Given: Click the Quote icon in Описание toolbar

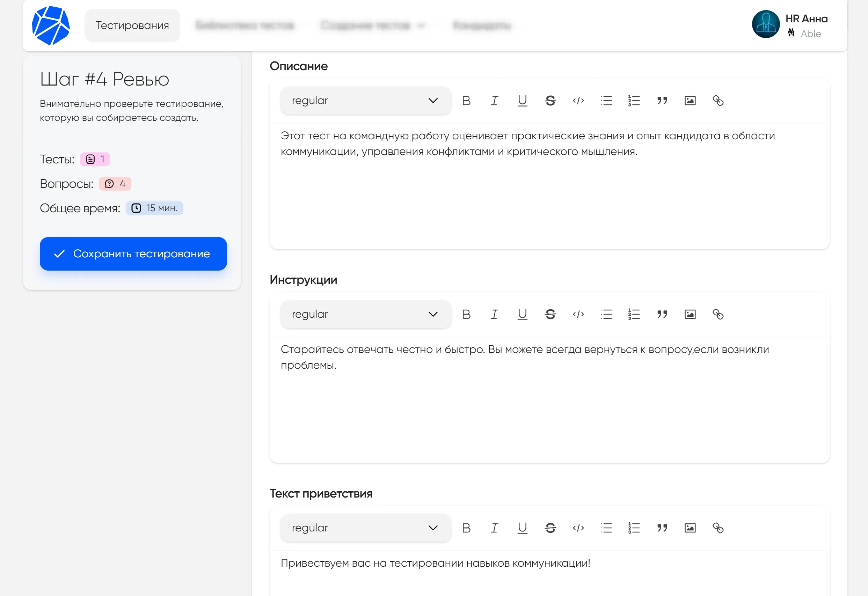Looking at the screenshot, I should pyautogui.click(x=661, y=100).
